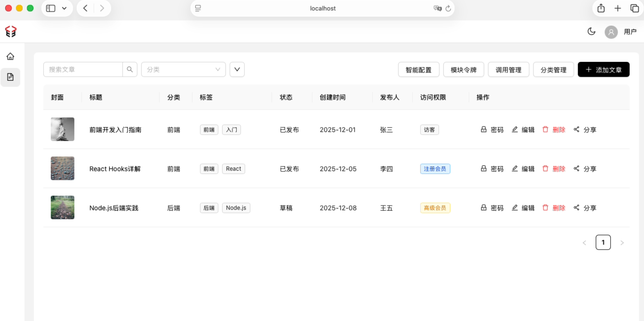644x321 pixels.
Task: Open the Home icon in the sidebar
Action: point(10,56)
